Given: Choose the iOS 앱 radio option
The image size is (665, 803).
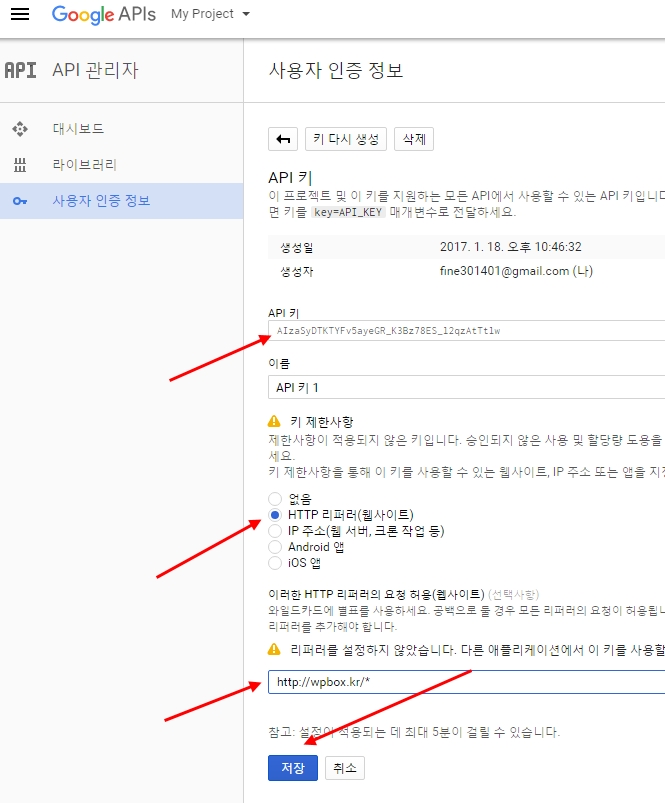Looking at the screenshot, I should (275, 563).
